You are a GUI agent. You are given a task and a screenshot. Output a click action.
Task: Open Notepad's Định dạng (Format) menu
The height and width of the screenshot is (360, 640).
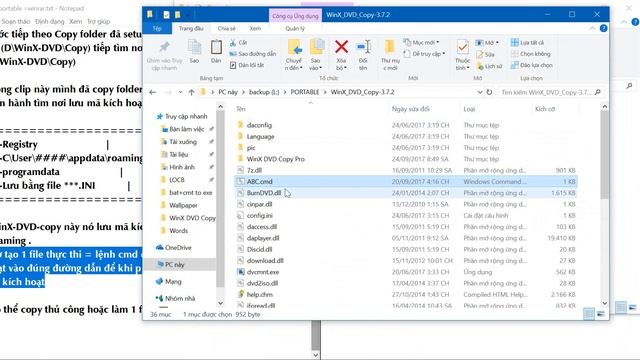click(x=49, y=21)
